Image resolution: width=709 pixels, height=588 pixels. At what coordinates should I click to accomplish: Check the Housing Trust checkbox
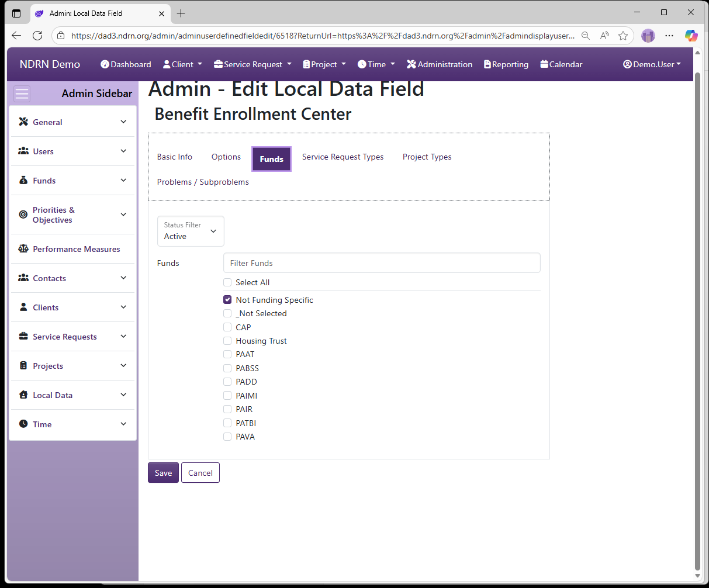click(x=227, y=341)
